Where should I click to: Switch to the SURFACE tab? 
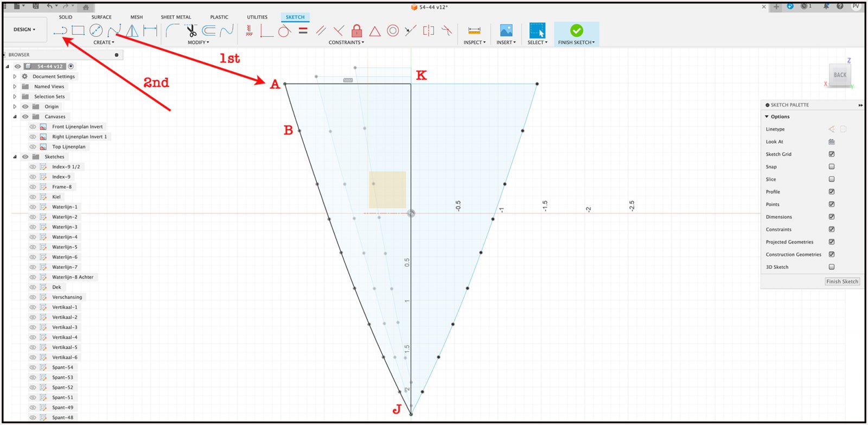[101, 17]
